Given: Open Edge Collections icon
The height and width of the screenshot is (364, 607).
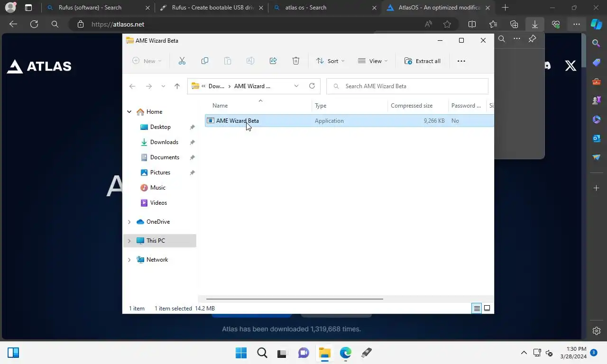Looking at the screenshot, I should coord(514,24).
